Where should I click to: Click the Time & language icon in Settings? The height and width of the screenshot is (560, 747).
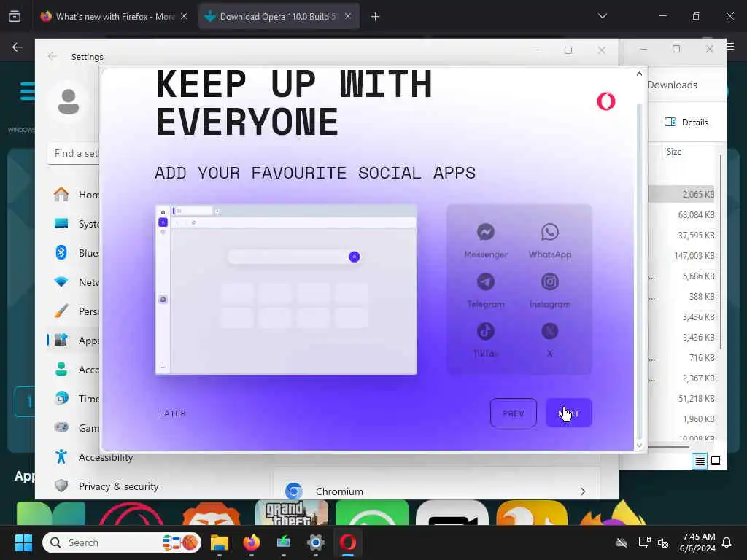click(x=61, y=399)
